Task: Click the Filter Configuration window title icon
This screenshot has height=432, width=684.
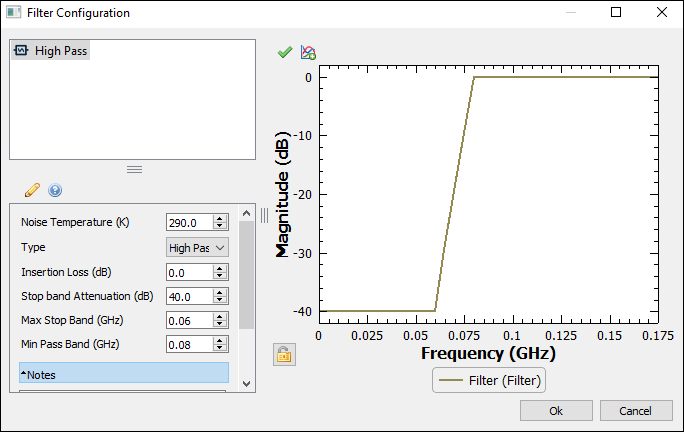Action: (x=14, y=12)
